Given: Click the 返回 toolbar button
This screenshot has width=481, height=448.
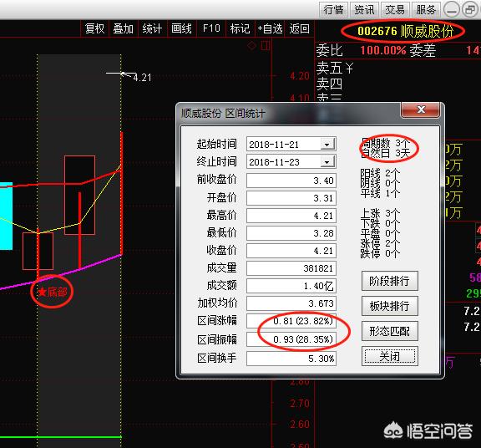Looking at the screenshot, I should point(299,29).
